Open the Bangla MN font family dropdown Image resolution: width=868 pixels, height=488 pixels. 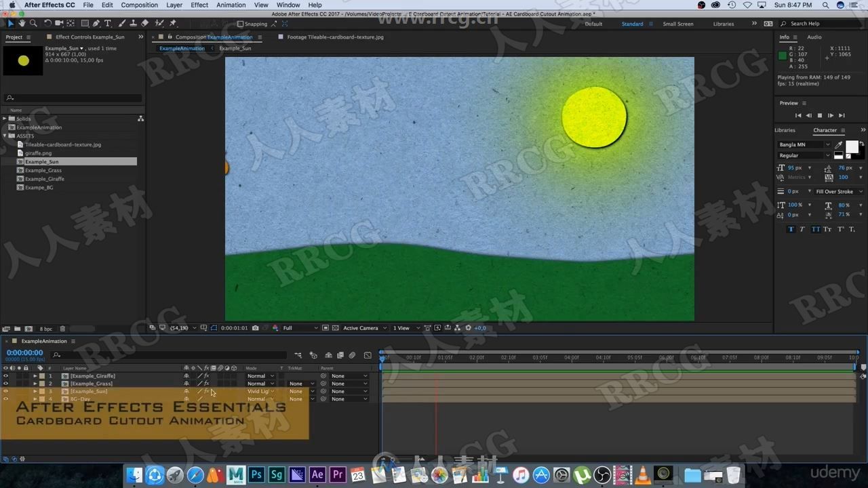pyautogui.click(x=804, y=144)
